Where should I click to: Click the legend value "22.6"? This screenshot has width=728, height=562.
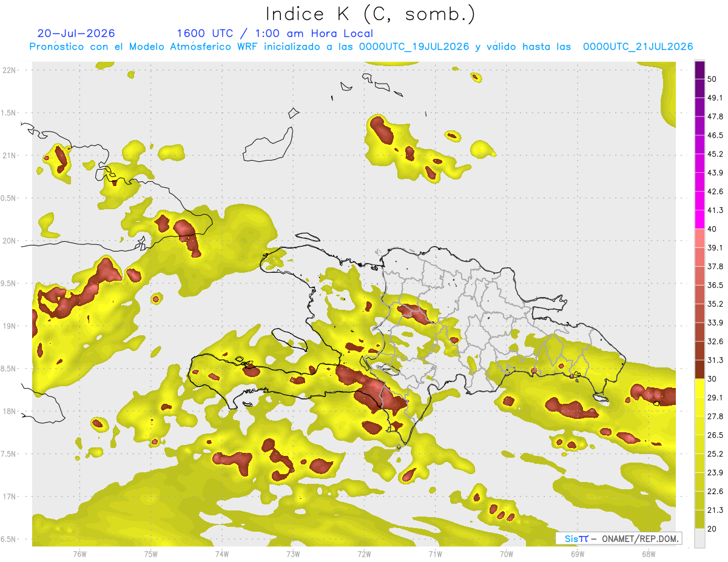tap(715, 492)
